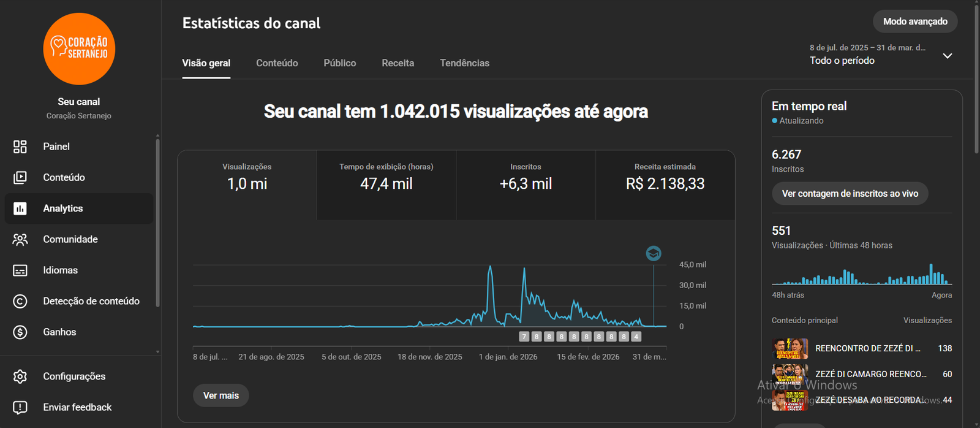Open Detecção de conteúdo copyright icon
The height and width of the screenshot is (428, 980).
(20, 301)
